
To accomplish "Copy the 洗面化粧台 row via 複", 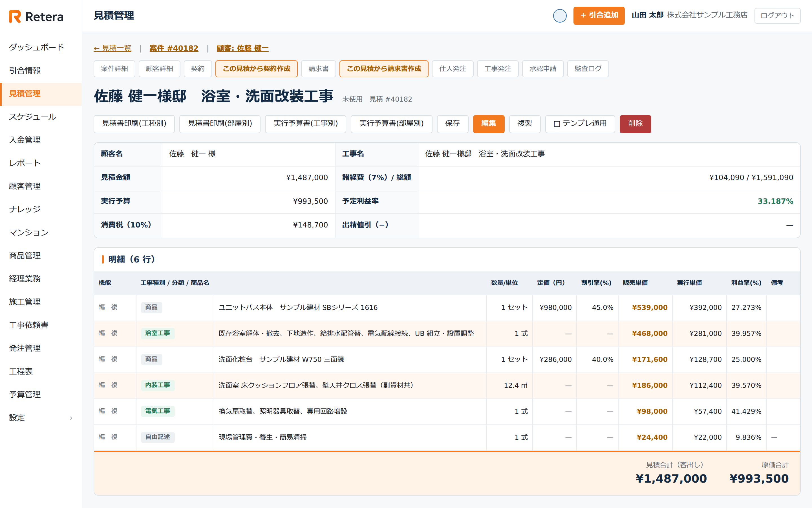I will (114, 359).
